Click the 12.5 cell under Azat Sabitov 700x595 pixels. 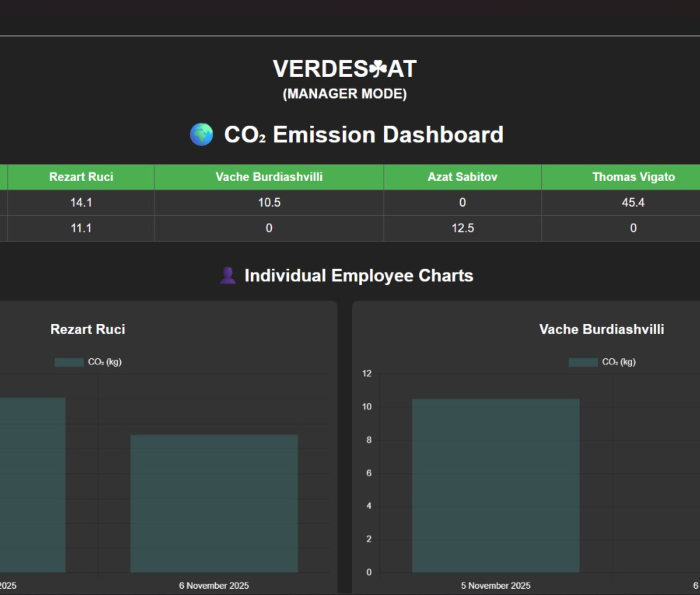[x=462, y=228]
